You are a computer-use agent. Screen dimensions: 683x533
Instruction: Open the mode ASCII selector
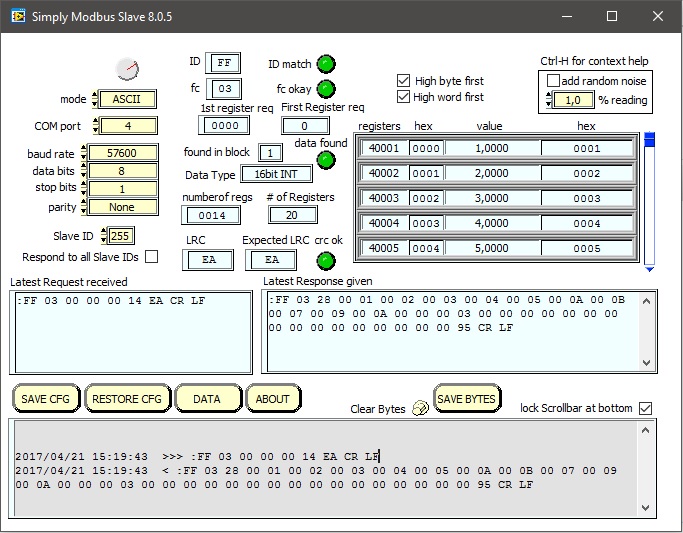click(127, 99)
